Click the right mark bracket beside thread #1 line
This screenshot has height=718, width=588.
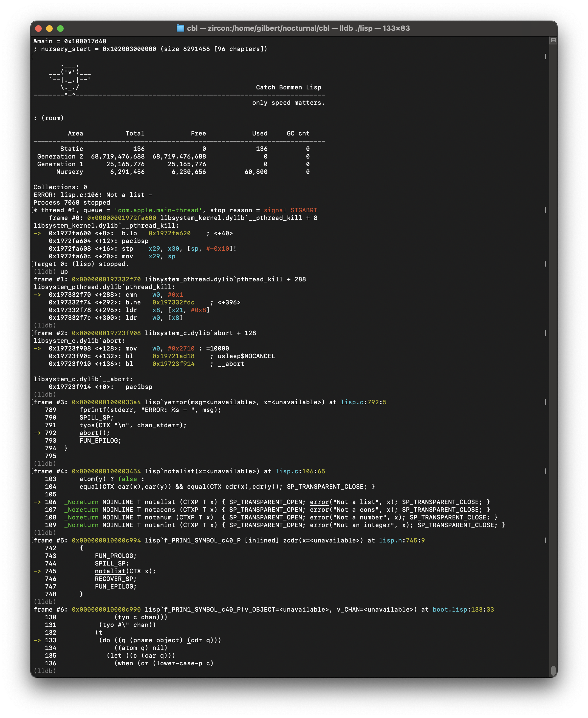click(545, 210)
